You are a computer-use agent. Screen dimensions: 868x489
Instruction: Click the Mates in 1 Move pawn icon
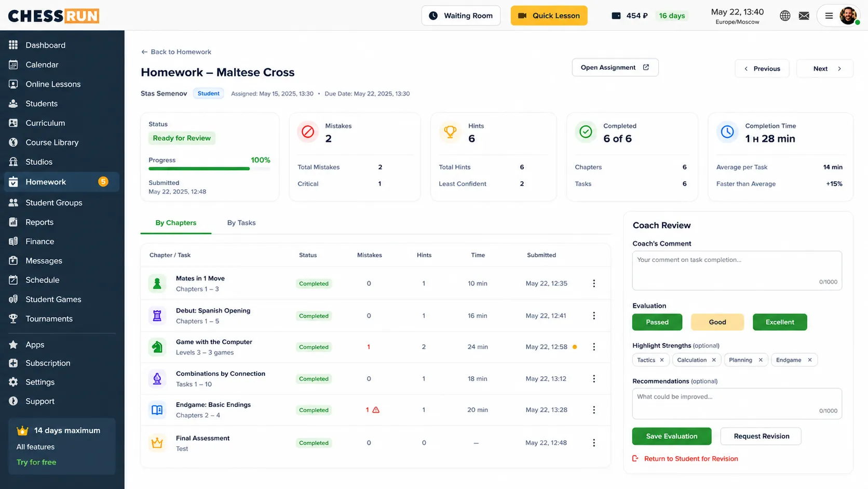157,283
